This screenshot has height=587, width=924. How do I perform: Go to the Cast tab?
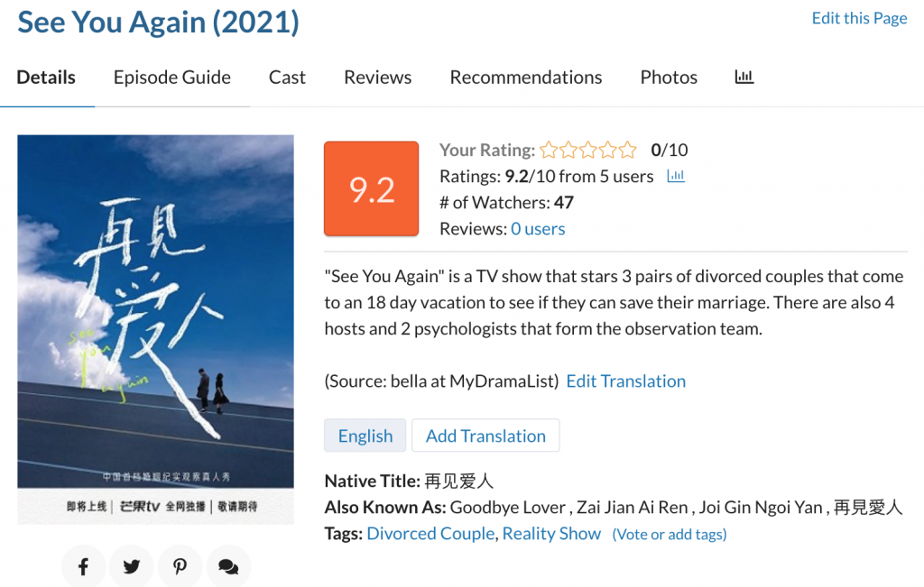point(287,78)
